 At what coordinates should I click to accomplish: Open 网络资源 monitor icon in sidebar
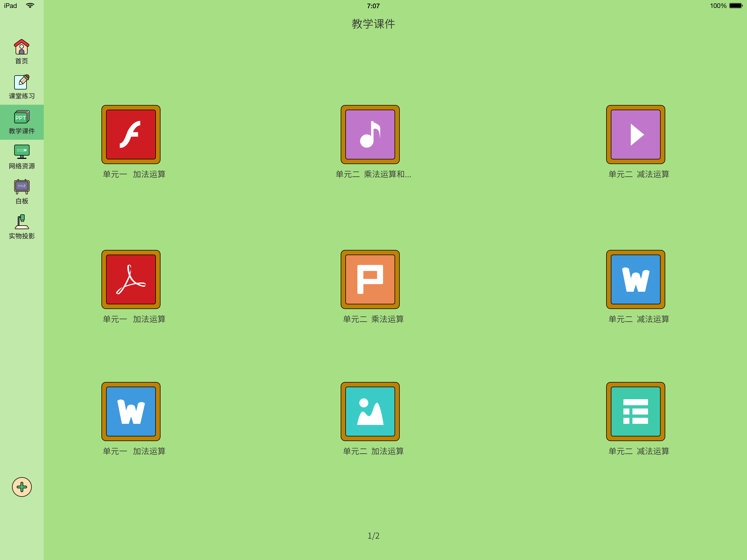(22, 152)
